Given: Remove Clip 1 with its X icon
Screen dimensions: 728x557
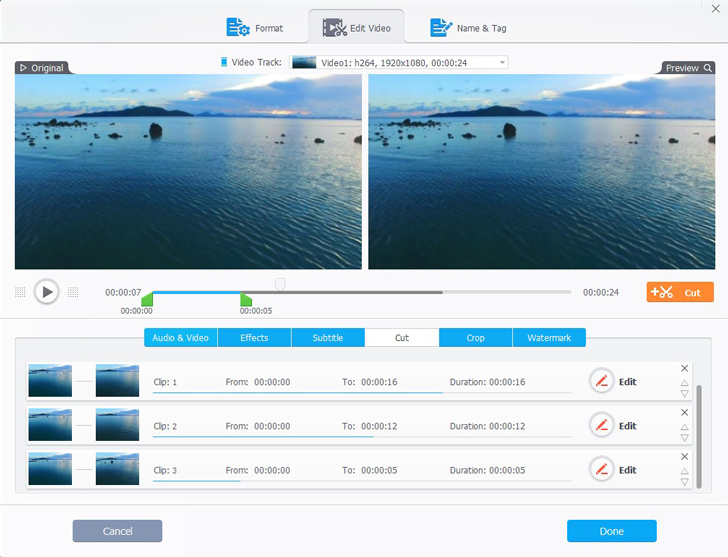Looking at the screenshot, I should pyautogui.click(x=685, y=369).
